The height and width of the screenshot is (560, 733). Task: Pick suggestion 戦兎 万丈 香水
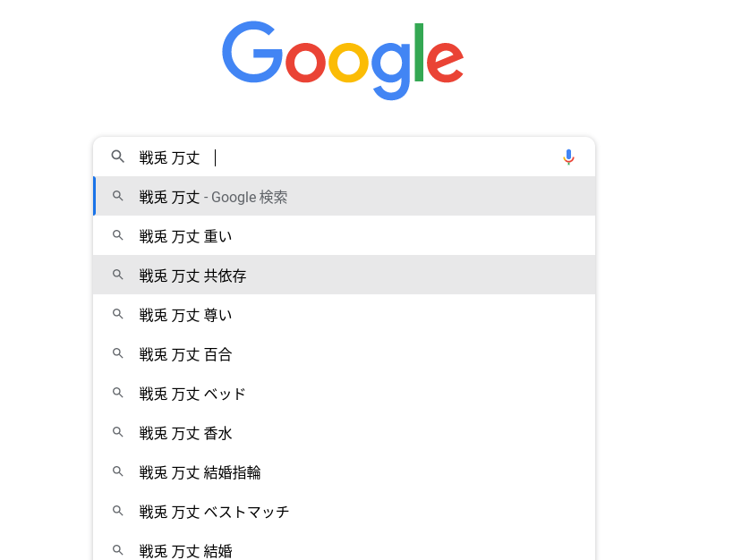[x=186, y=433]
